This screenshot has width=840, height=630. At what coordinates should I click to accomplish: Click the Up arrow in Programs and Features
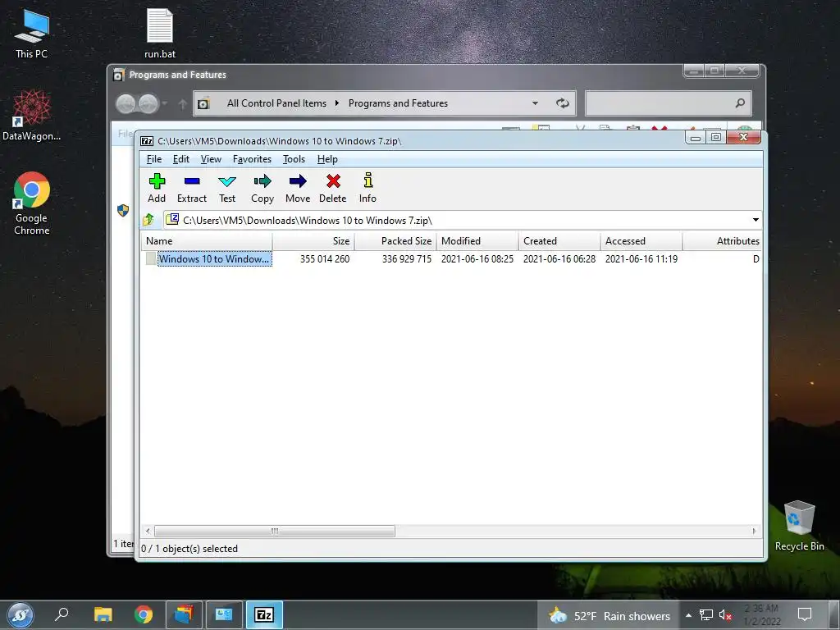[x=183, y=103]
